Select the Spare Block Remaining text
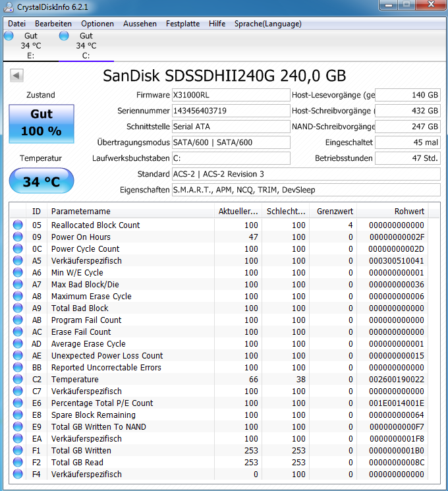The height and width of the screenshot is (491, 448). click(94, 415)
